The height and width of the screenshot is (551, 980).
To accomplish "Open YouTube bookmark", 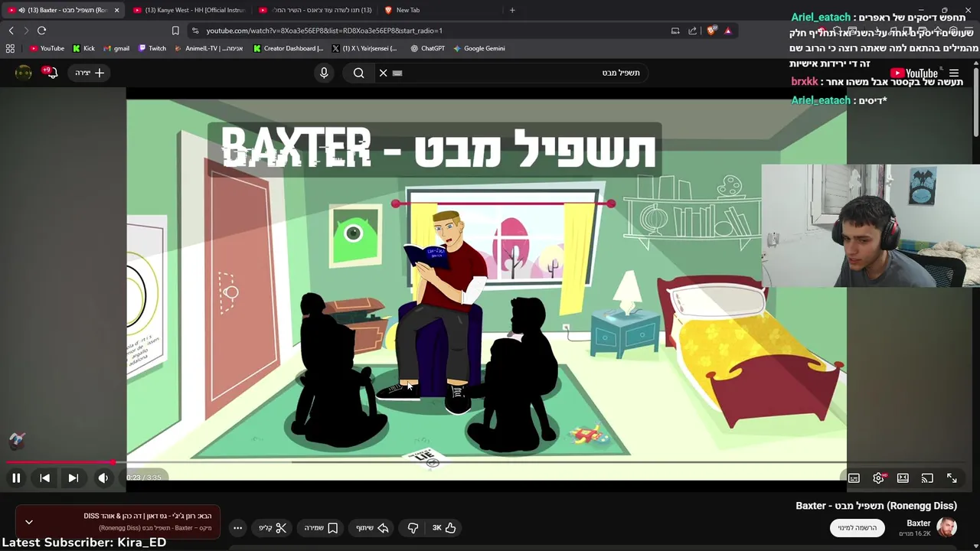I will (47, 48).
